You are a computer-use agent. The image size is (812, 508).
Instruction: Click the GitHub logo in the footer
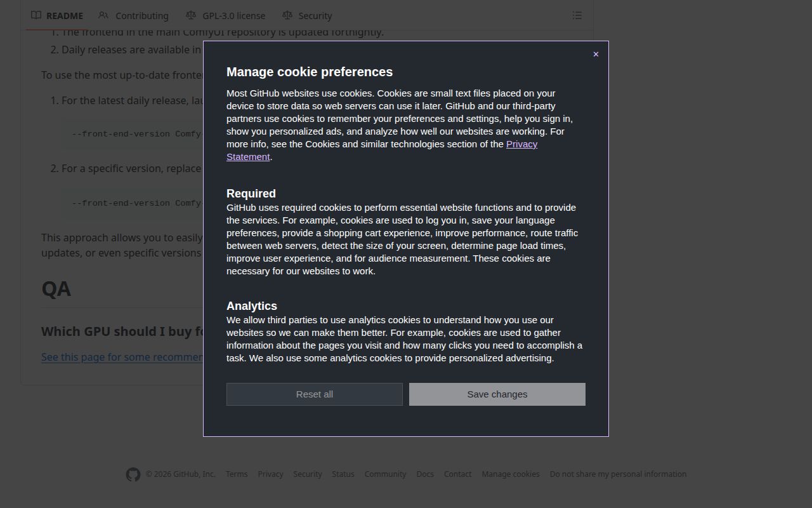133,474
